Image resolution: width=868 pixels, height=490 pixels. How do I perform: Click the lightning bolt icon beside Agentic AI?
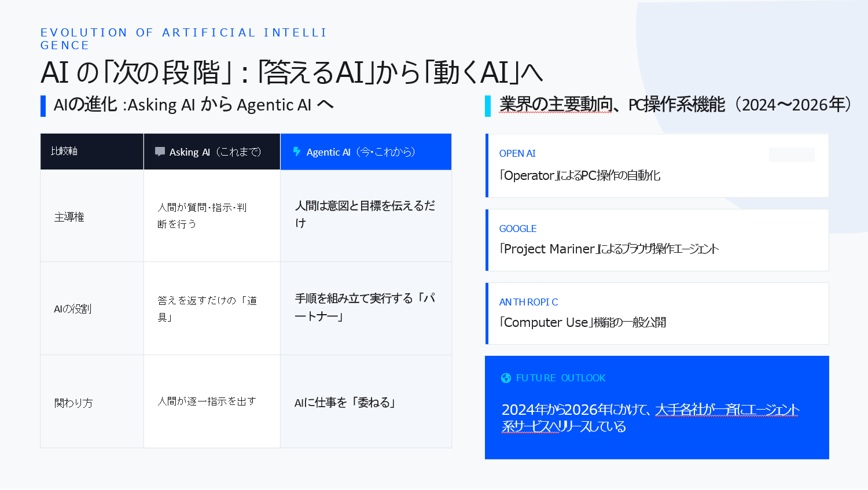point(297,152)
